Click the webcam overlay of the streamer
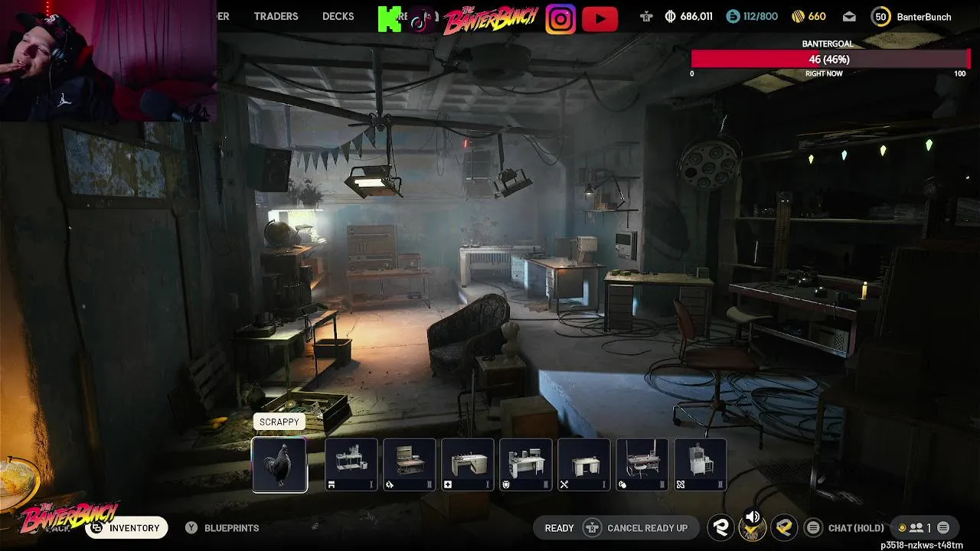Viewport: 980px width, 551px height. (x=108, y=60)
